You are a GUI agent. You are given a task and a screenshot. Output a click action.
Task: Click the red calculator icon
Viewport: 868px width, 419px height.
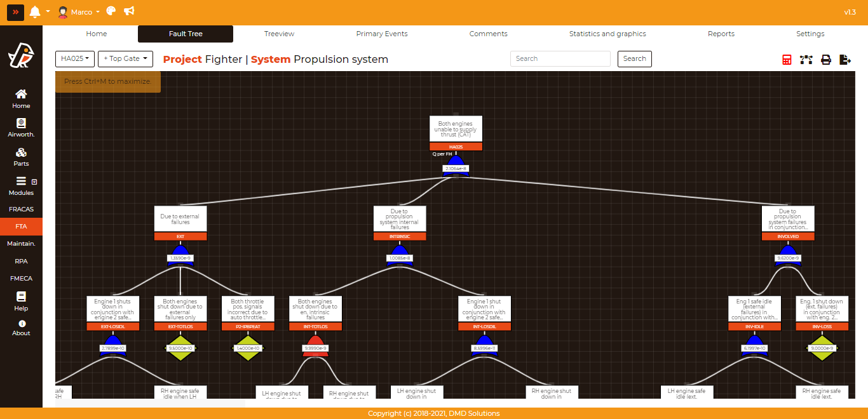click(787, 60)
